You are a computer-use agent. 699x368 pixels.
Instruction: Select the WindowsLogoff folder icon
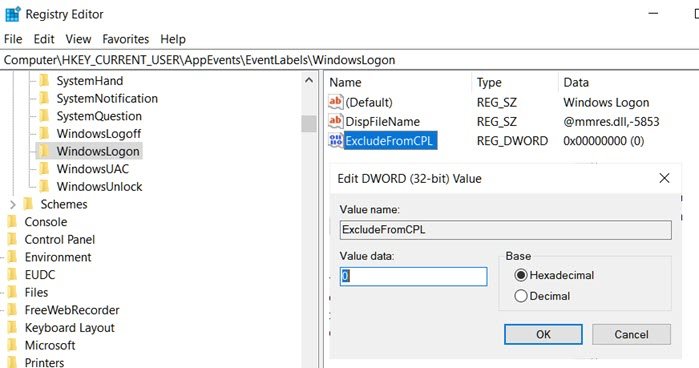[x=44, y=133]
